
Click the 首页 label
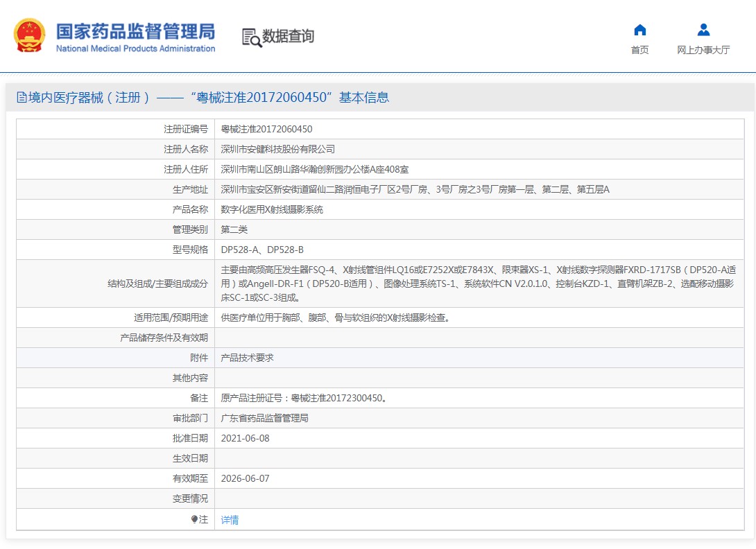639,50
